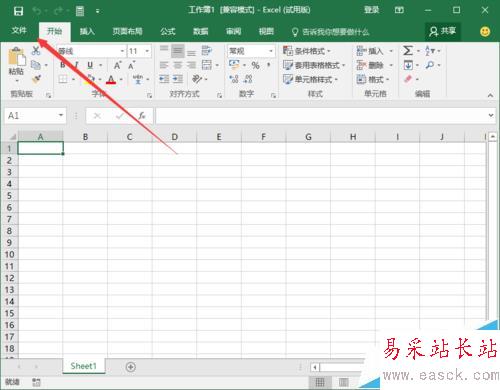Click Accounting Number Format icon
Screen dimensions: 500x390
[x=234, y=65]
